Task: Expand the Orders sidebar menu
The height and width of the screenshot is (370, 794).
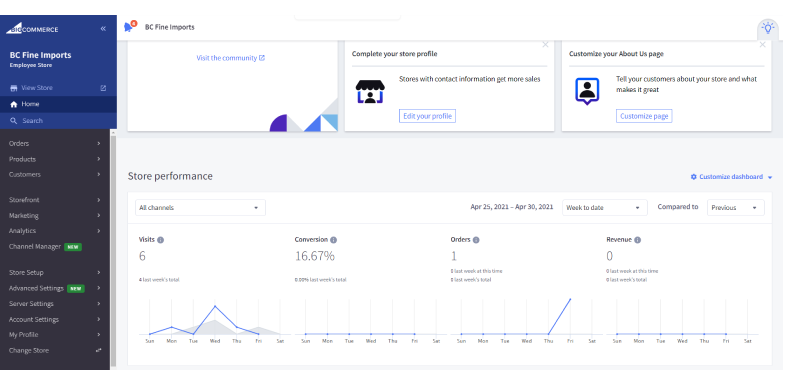Action: (55, 143)
